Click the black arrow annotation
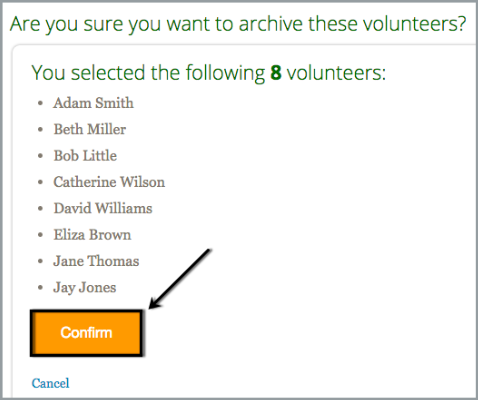 (180, 279)
